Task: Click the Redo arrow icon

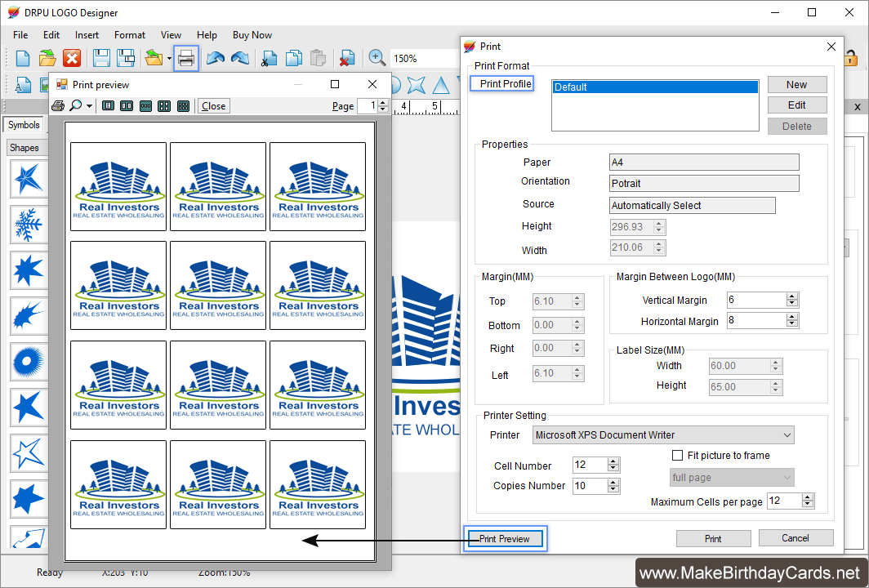Action: (x=240, y=58)
